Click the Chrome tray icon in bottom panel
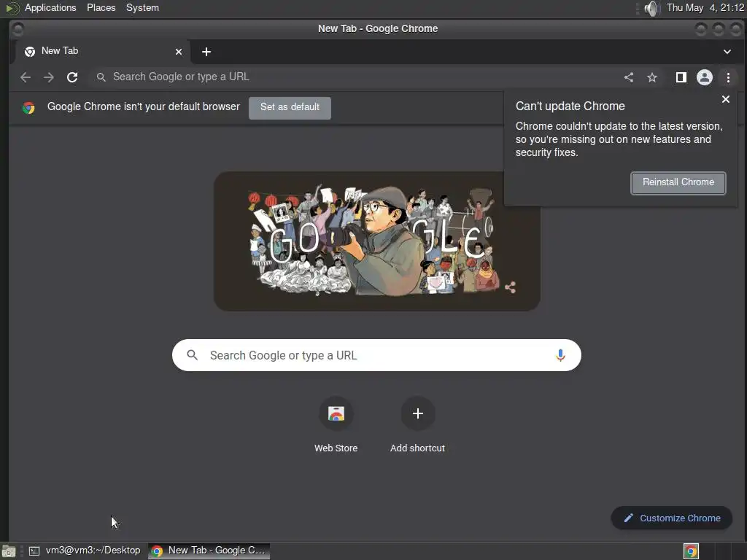This screenshot has width=747, height=560. tap(691, 551)
